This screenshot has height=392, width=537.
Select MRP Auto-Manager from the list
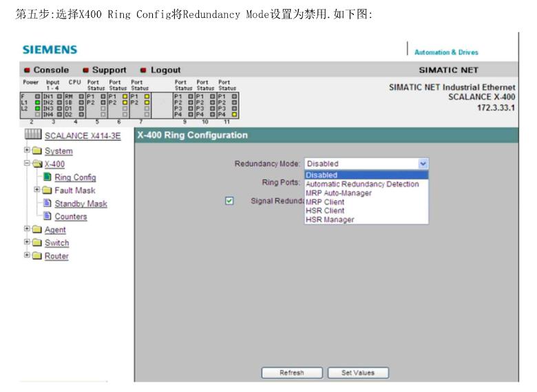[x=338, y=193]
